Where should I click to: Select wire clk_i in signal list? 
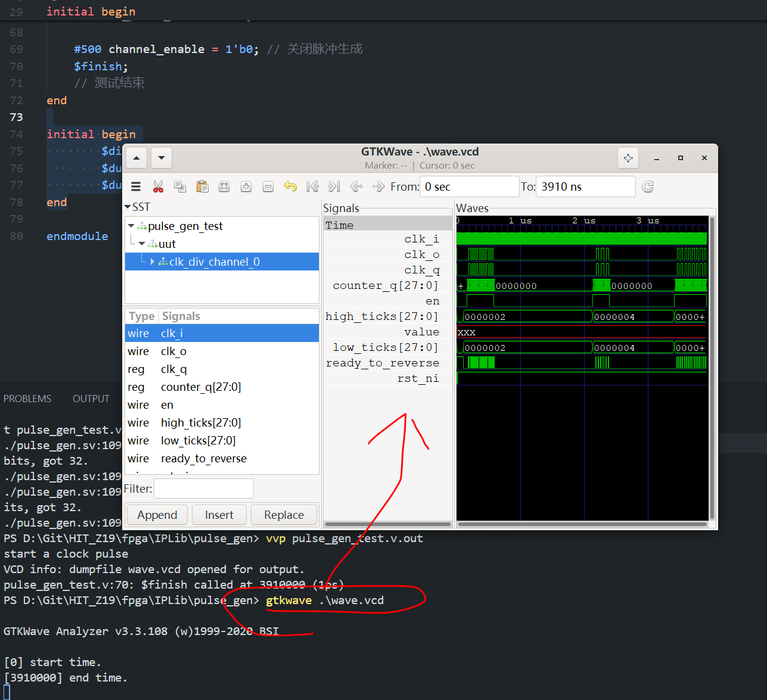pos(222,333)
